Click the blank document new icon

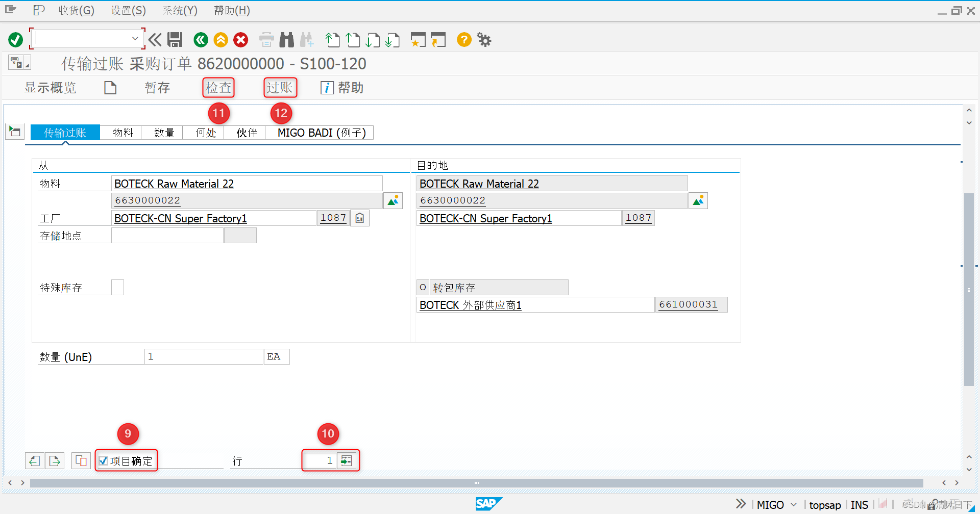click(x=110, y=88)
